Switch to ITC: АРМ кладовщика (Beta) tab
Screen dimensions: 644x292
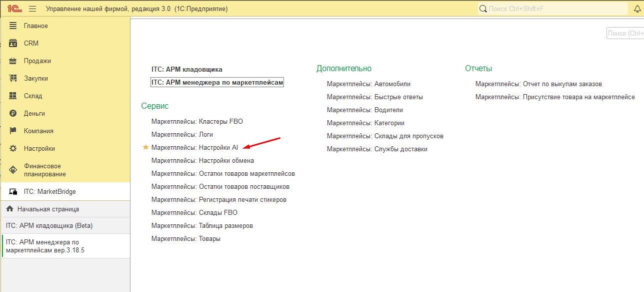click(x=65, y=225)
